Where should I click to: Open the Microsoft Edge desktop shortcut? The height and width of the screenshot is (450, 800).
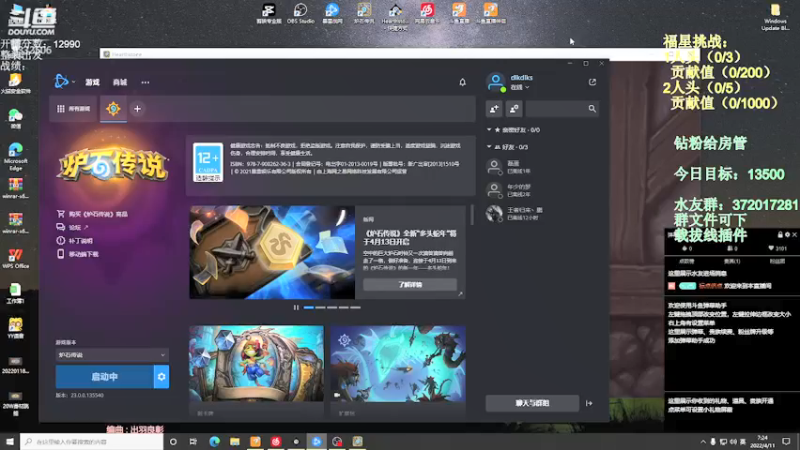tap(15, 156)
